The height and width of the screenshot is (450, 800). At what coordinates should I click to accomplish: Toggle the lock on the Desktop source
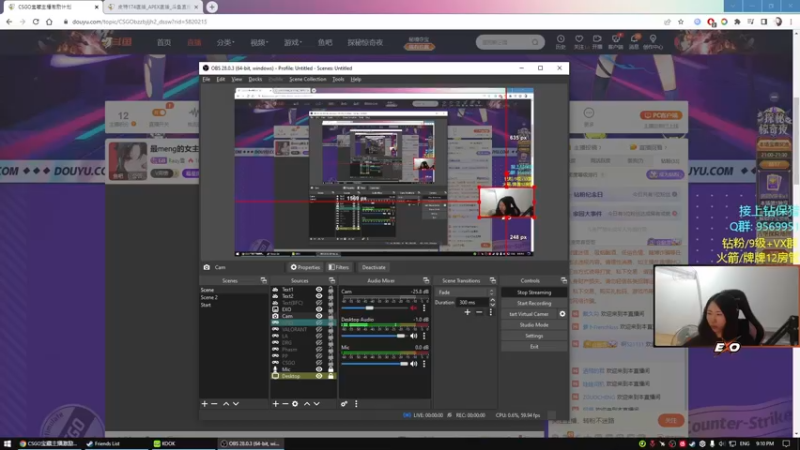[x=331, y=376]
